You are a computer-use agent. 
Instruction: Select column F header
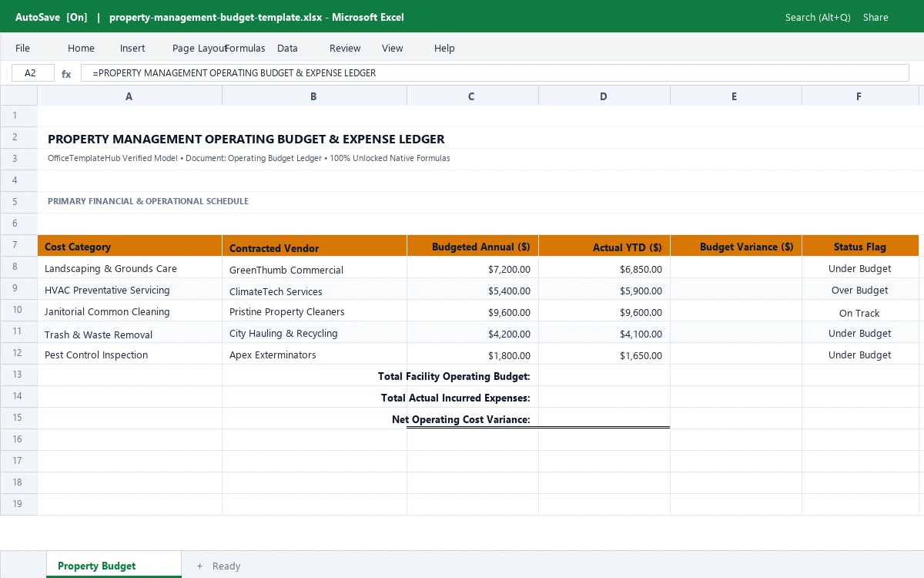[x=860, y=96]
